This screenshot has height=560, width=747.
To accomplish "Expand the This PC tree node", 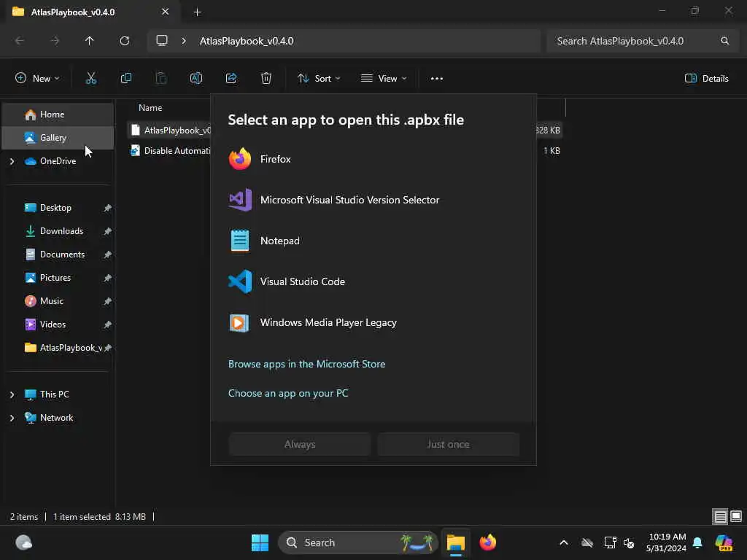I will coord(12,394).
